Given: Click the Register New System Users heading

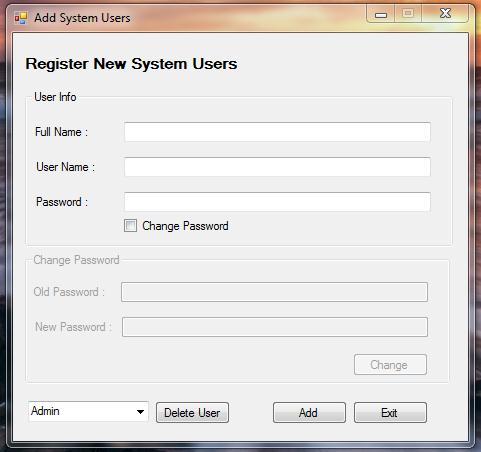Looking at the screenshot, I should click(x=131, y=64).
